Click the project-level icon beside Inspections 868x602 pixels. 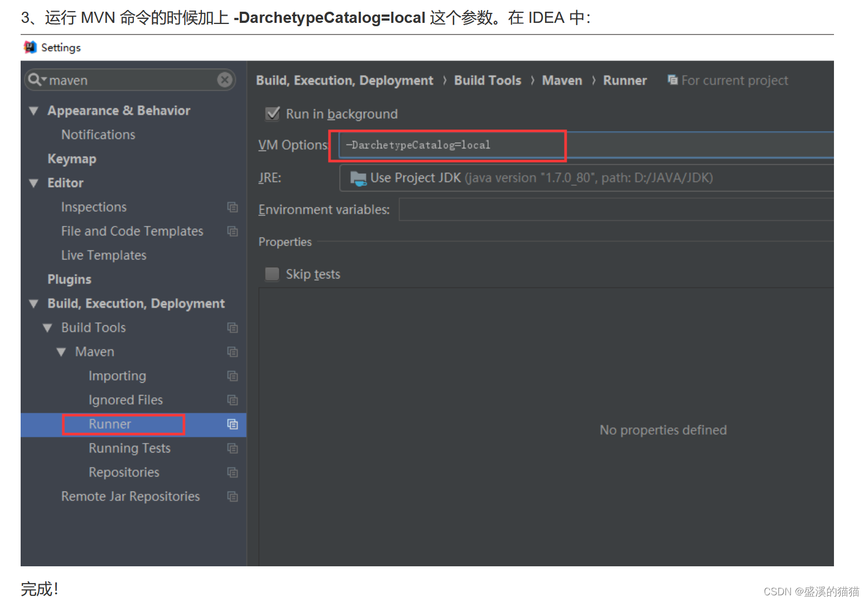(x=233, y=207)
